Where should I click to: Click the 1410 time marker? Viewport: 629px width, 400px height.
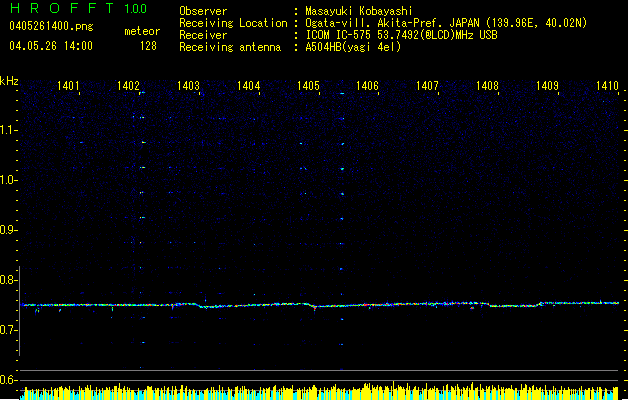pos(607,87)
